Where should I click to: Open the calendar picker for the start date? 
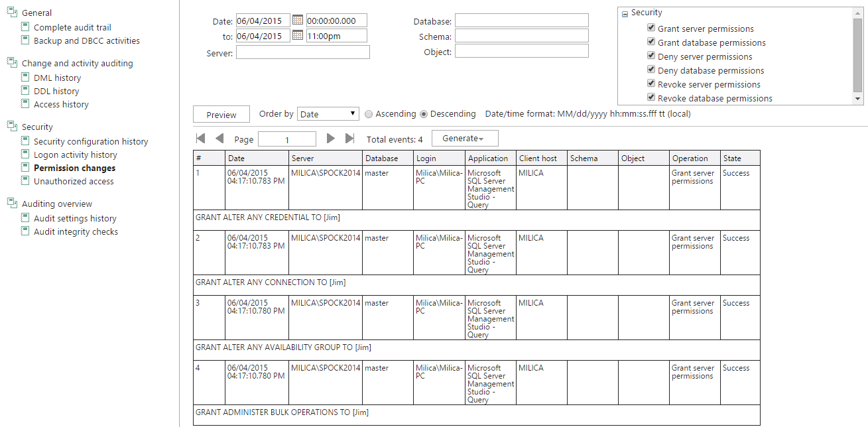click(x=298, y=21)
